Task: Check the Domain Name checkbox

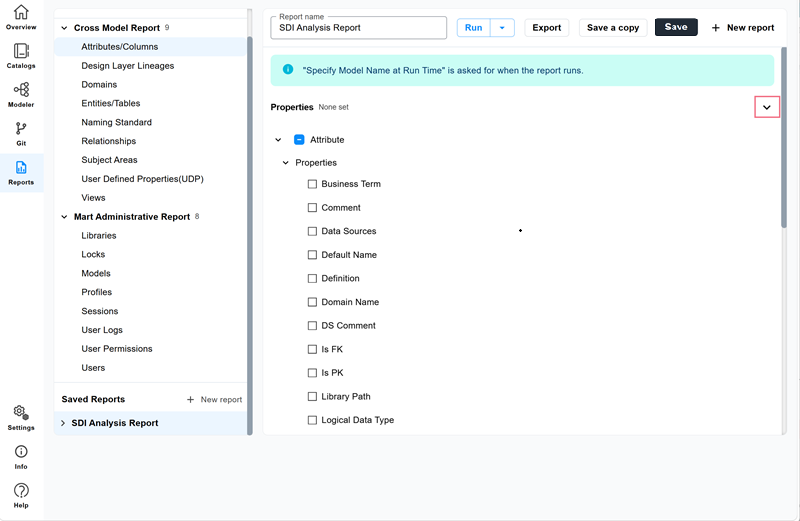Action: point(312,302)
